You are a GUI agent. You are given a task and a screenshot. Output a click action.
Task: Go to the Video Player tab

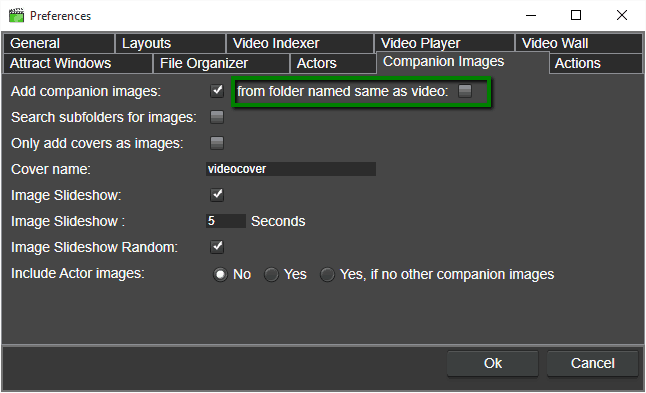[x=445, y=43]
